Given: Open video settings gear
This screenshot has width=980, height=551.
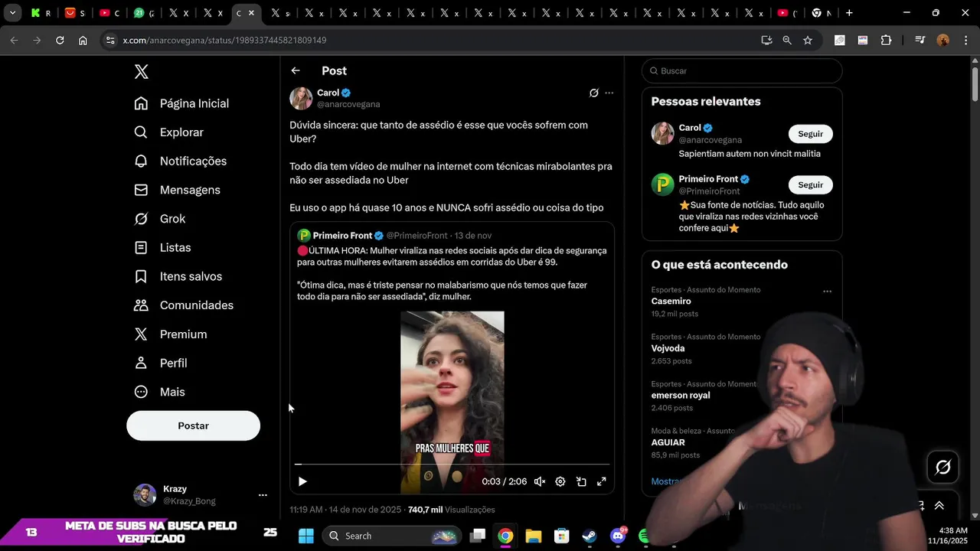Looking at the screenshot, I should (560, 481).
